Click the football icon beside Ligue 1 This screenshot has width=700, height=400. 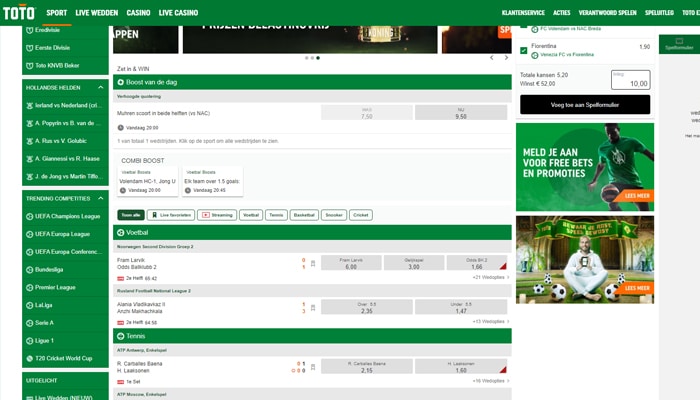pos(29,341)
